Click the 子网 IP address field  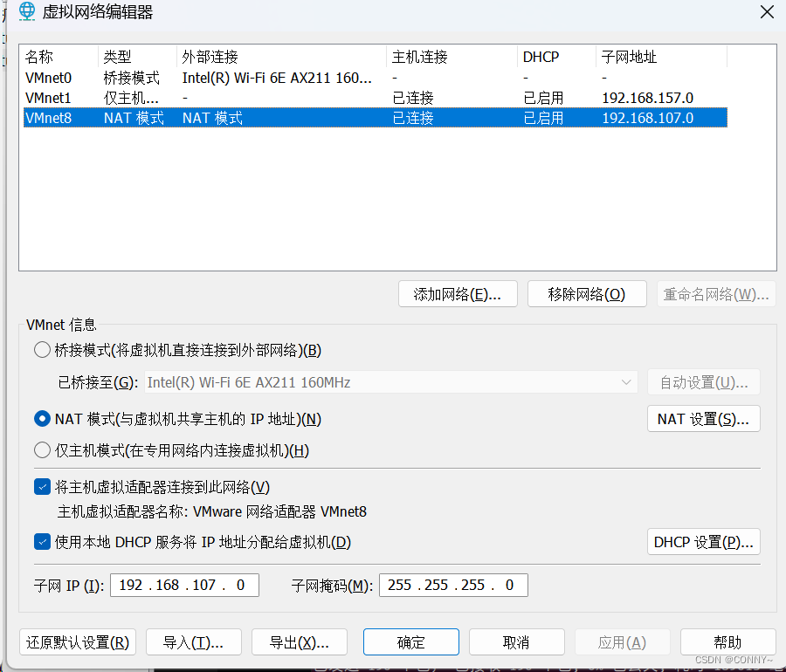184,585
